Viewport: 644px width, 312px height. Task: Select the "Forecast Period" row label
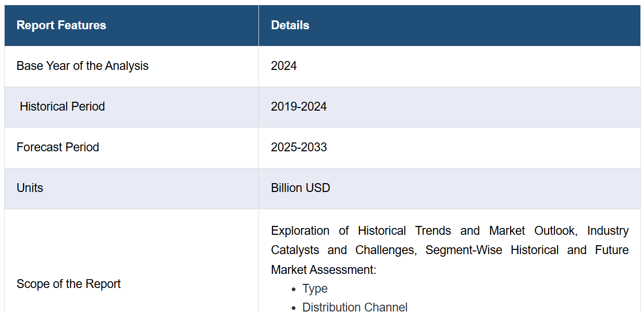point(58,147)
